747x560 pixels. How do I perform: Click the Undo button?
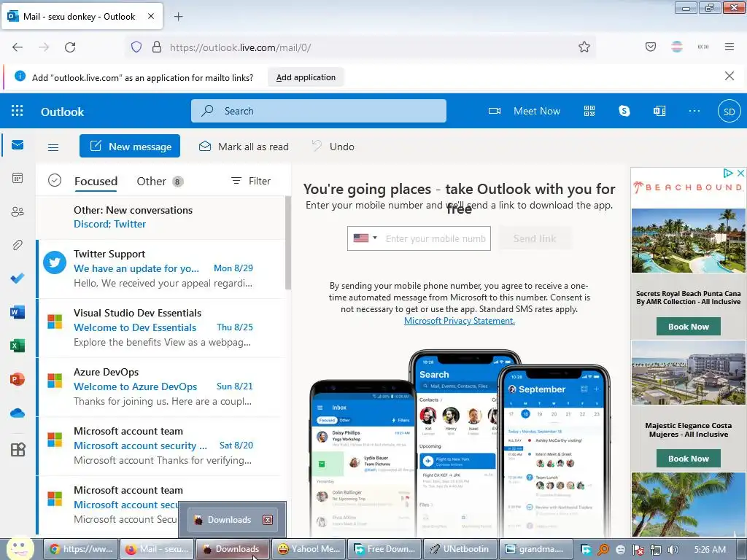coord(333,147)
